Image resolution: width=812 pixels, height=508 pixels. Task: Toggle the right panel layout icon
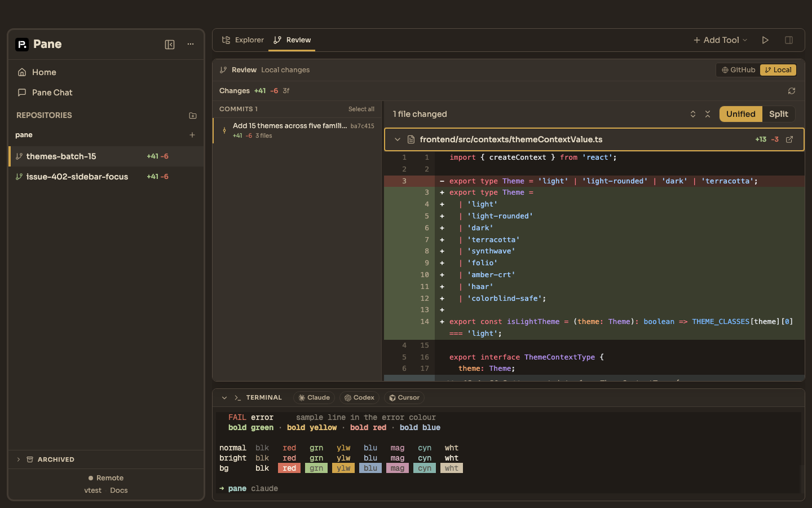coord(789,40)
